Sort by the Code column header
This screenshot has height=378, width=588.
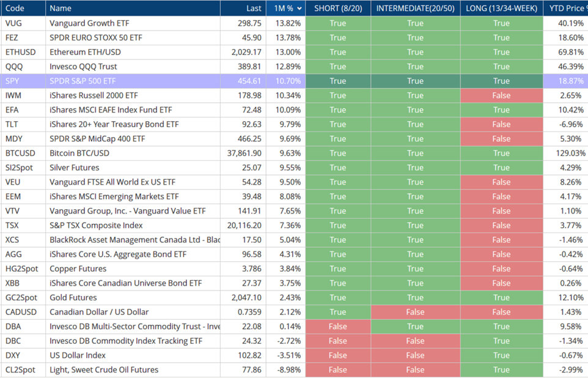pyautogui.click(x=15, y=9)
